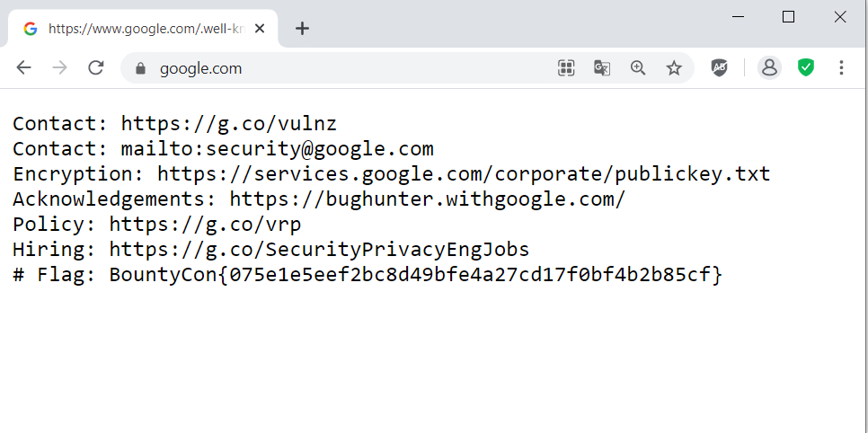Viewport: 868px width, 433px height.
Task: Open a new tab
Action: click(x=303, y=29)
